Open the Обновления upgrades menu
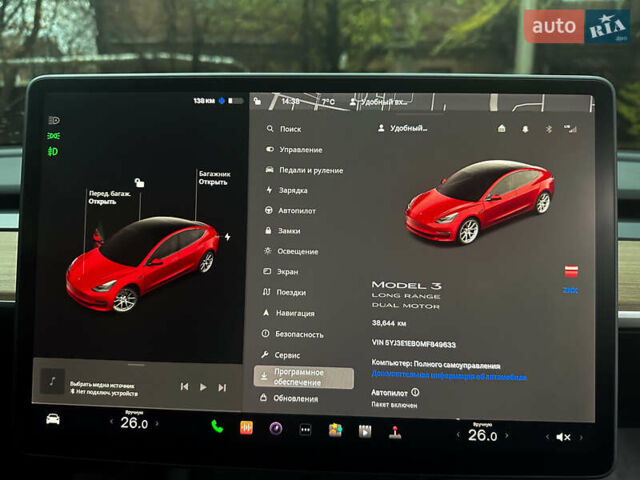 [x=289, y=399]
